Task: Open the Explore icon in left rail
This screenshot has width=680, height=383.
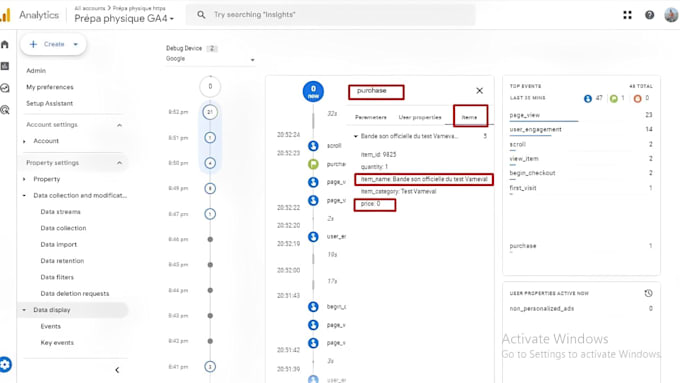Action: point(5,88)
